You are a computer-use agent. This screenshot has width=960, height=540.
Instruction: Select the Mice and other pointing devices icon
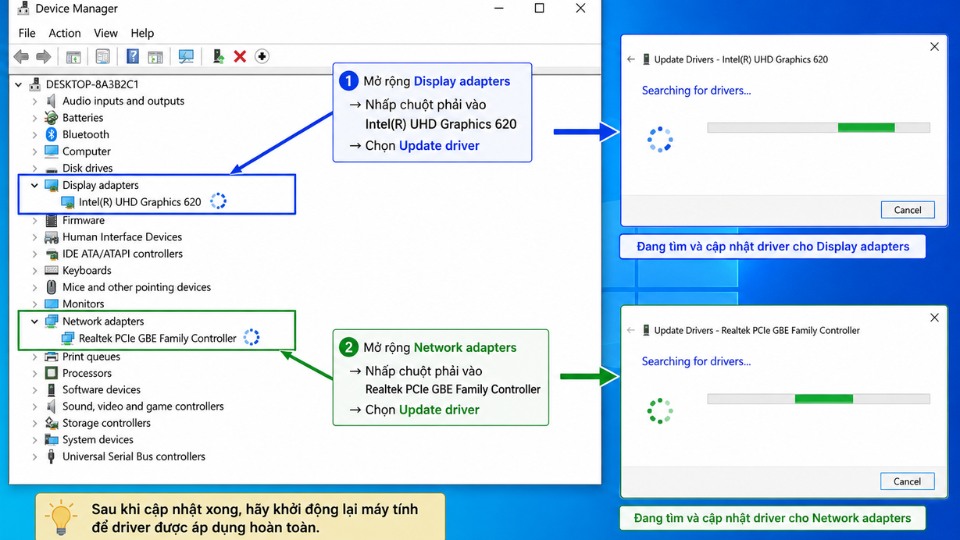click(51, 287)
